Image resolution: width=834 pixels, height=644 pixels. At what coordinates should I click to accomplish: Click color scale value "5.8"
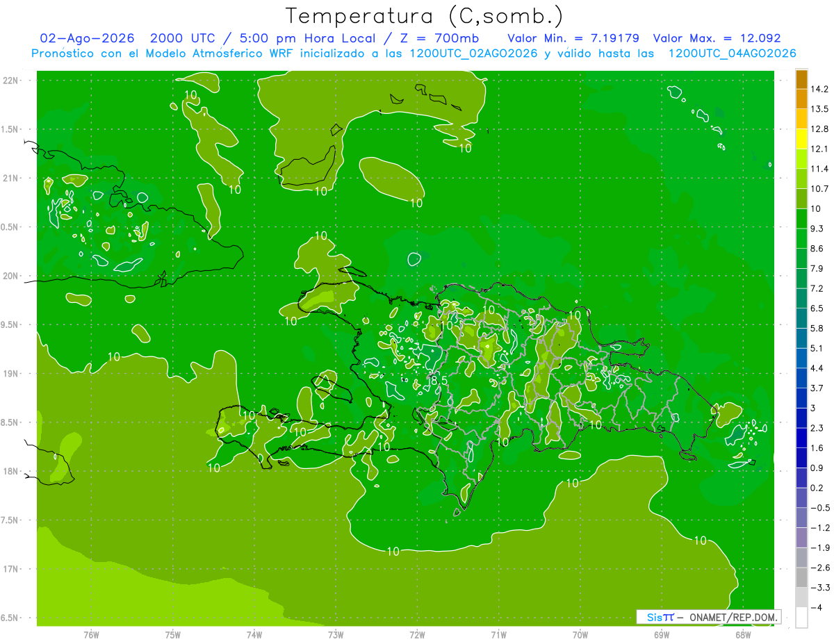point(817,329)
